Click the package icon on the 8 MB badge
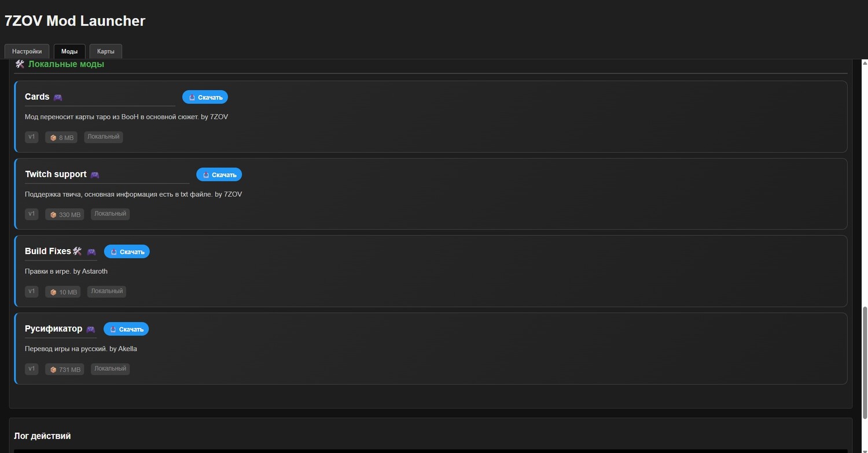 point(53,138)
